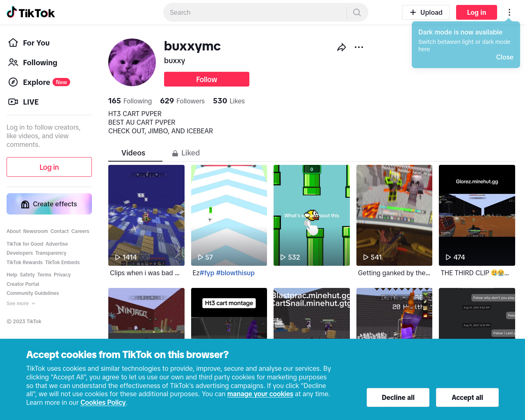The width and height of the screenshot is (525, 420).
Task: Click the Upload button
Action: tap(426, 12)
